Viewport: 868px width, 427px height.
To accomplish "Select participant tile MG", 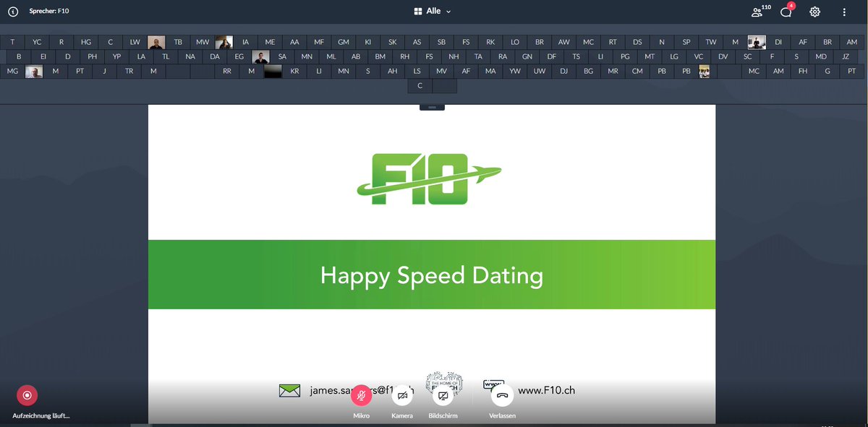I will pyautogui.click(x=12, y=71).
